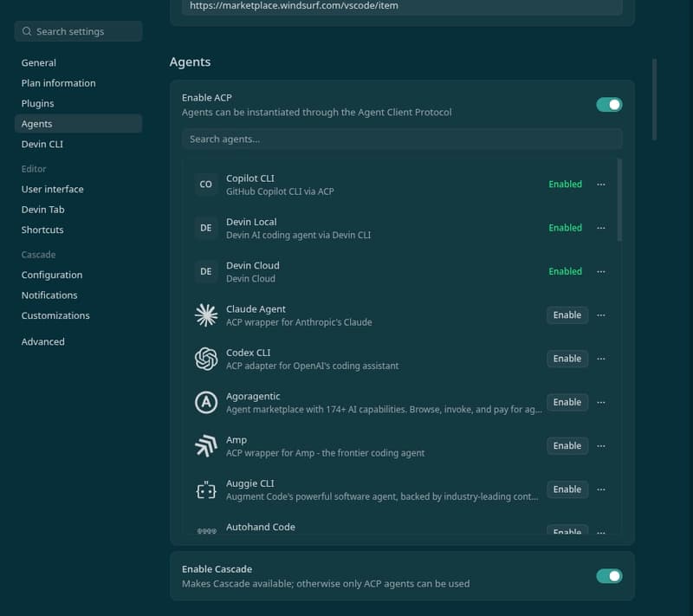Click 'Autohand Code' agent name
The image size is (693, 616).
[x=261, y=527]
